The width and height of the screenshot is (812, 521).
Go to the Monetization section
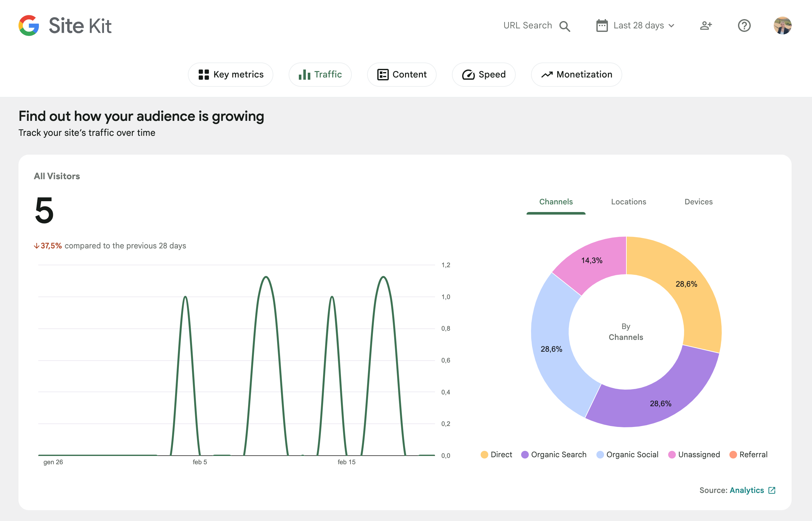(577, 74)
